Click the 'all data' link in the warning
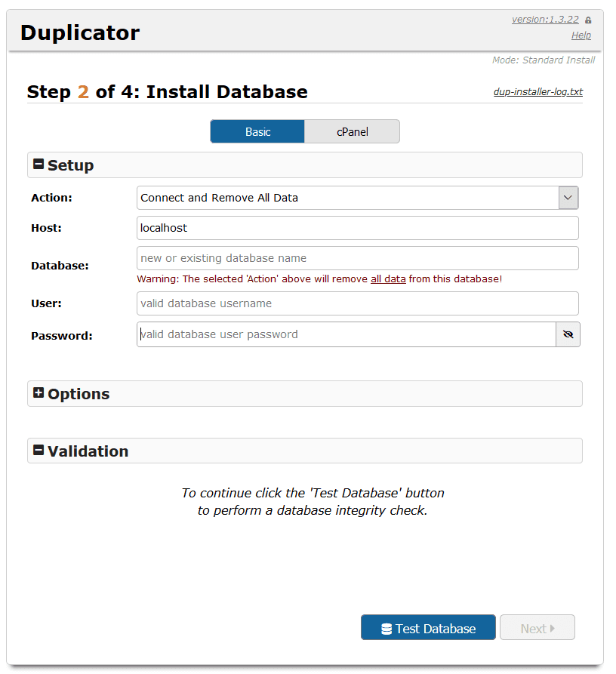This screenshot has height=674, width=616. (388, 279)
